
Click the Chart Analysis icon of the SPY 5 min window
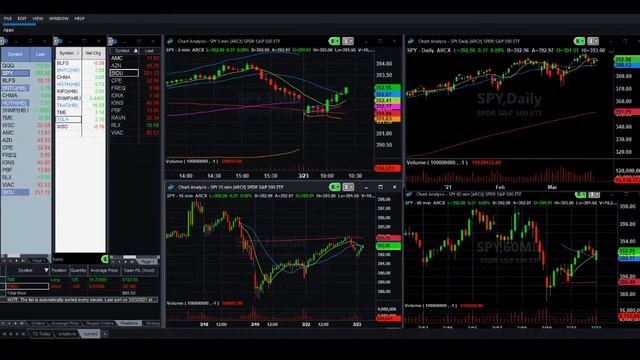170,41
